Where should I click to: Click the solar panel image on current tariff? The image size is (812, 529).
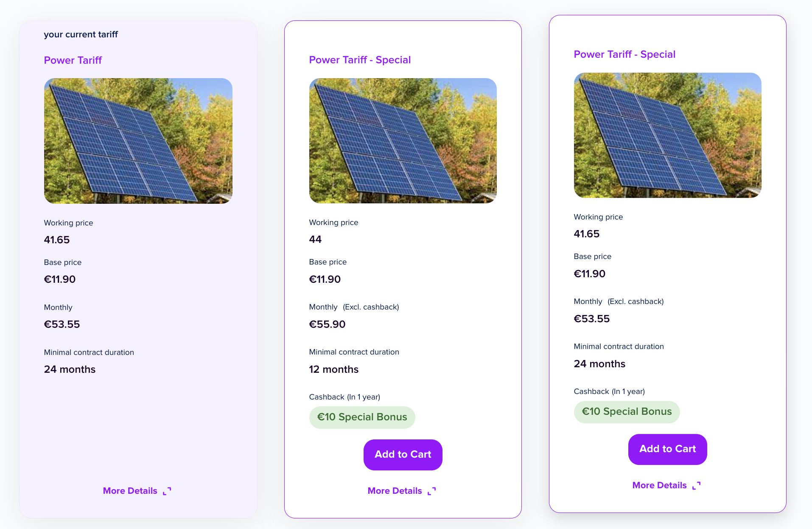pyautogui.click(x=138, y=141)
